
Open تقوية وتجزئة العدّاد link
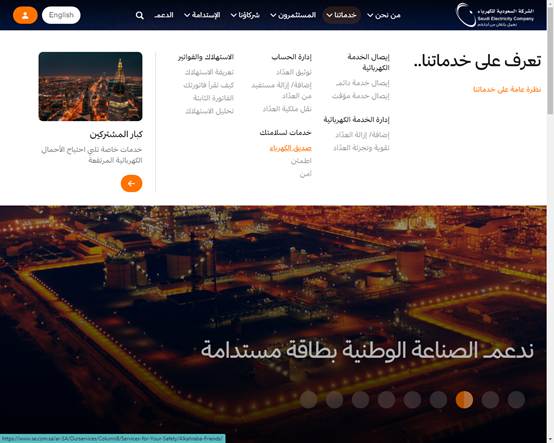[361, 148]
